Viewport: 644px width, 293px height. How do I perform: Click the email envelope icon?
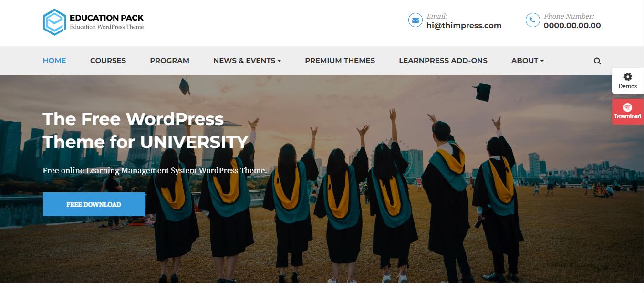(415, 21)
